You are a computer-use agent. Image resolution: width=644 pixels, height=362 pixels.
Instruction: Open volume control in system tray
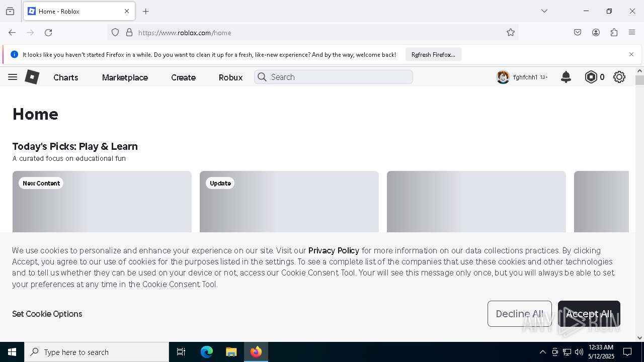[x=579, y=352]
